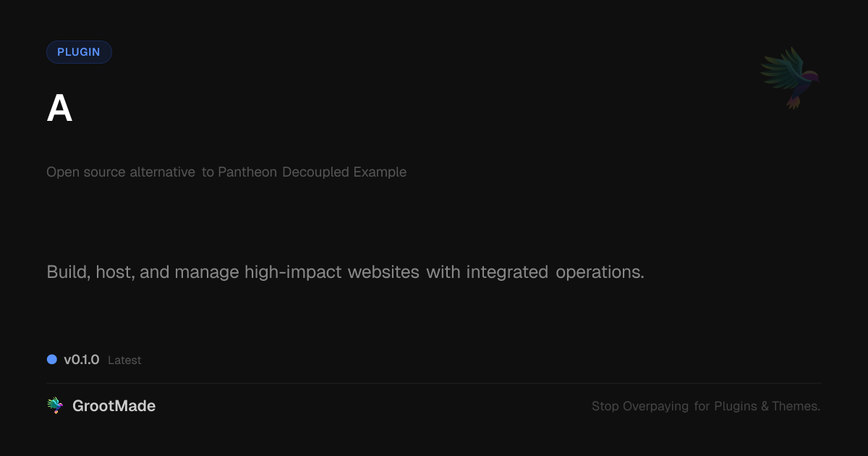Click the "Latest" label
Screen dimensions: 868x456
[124, 360]
